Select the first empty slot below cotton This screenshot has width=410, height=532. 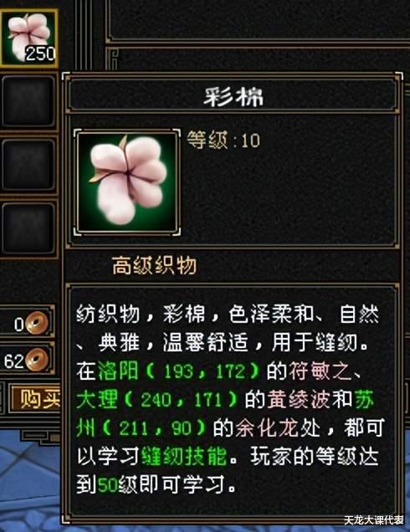point(28,101)
